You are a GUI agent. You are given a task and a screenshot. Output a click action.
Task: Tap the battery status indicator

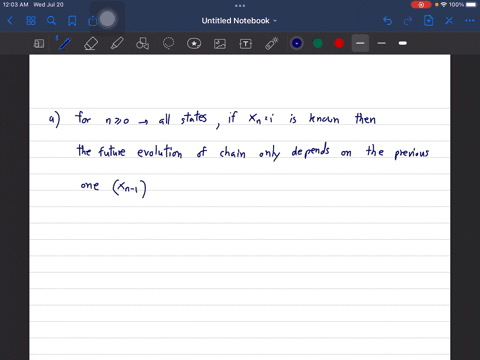pyautogui.click(x=472, y=5)
